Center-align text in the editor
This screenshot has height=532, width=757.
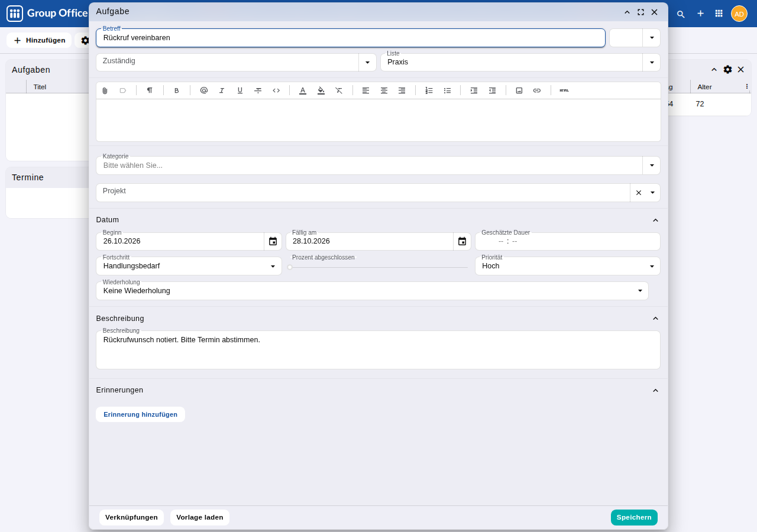(x=384, y=90)
